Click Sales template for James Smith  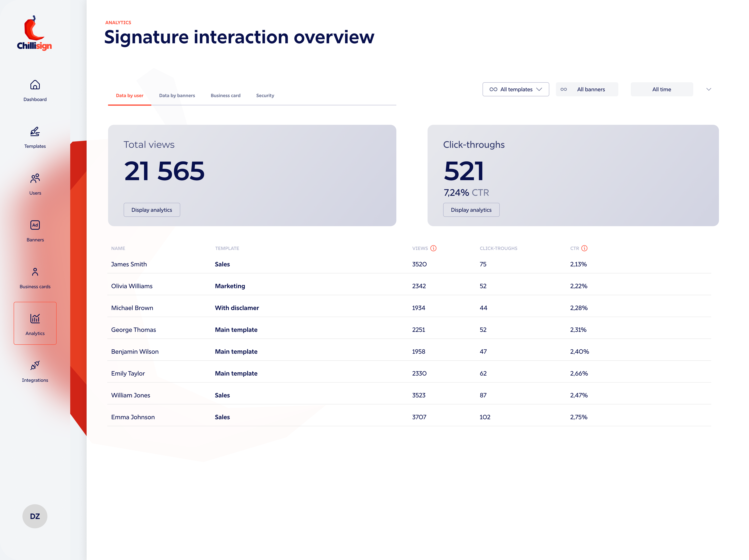coord(222,264)
